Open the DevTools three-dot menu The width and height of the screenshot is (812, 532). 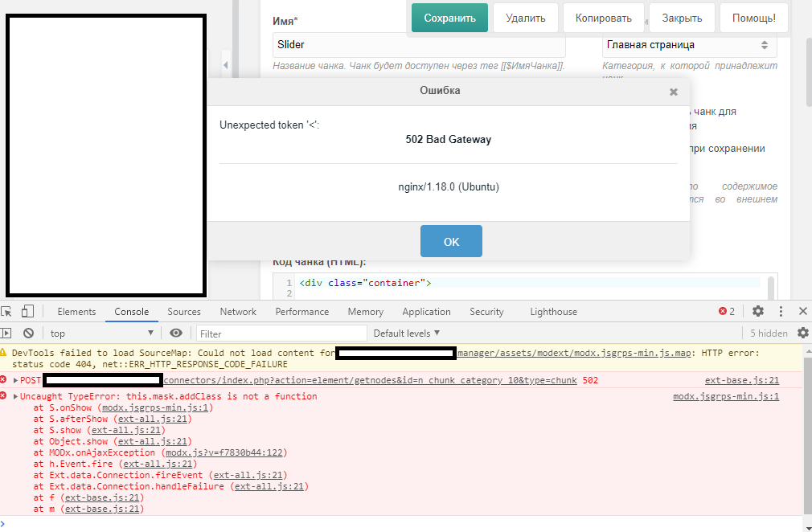781,311
